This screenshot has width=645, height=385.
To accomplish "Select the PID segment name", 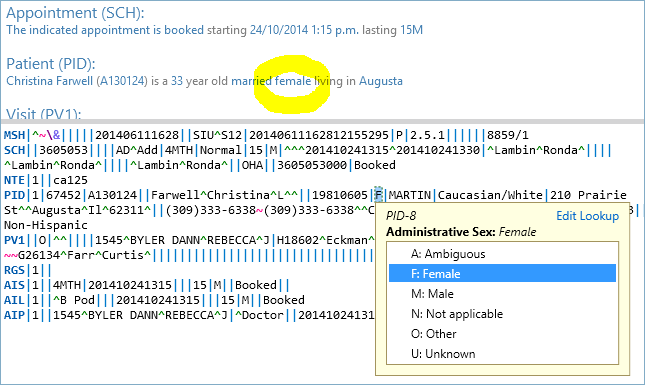I will [14, 195].
